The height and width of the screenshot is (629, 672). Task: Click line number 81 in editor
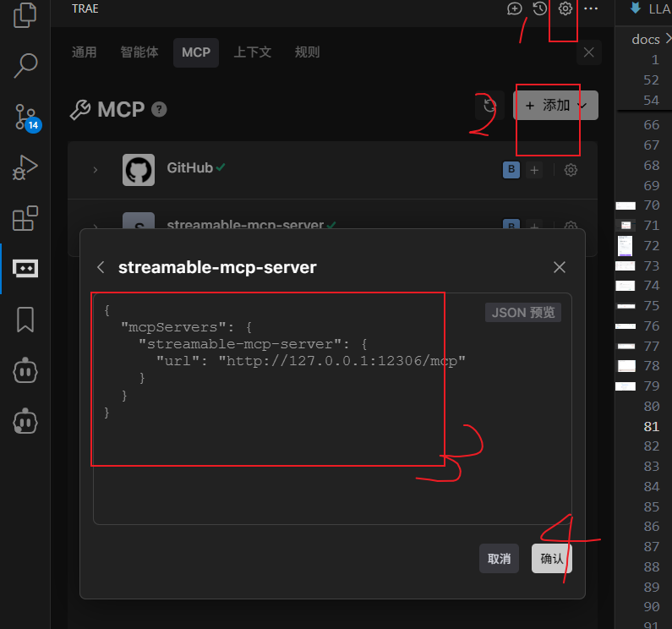(651, 427)
